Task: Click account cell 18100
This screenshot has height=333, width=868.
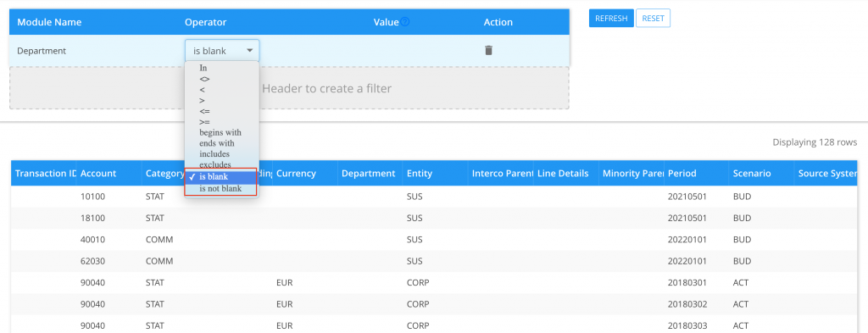Action: (x=92, y=218)
